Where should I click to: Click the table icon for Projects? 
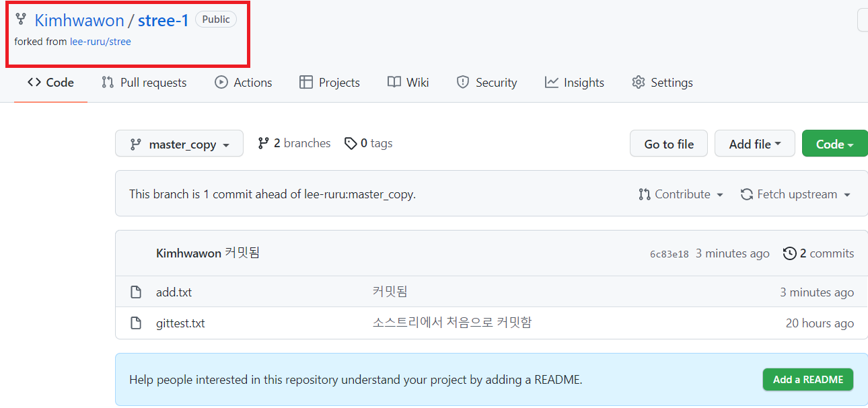pos(306,83)
